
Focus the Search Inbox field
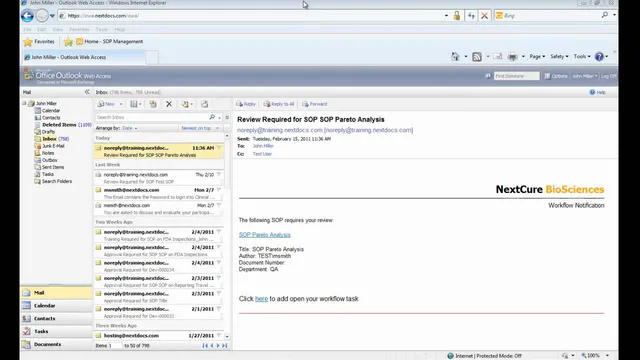click(x=153, y=117)
